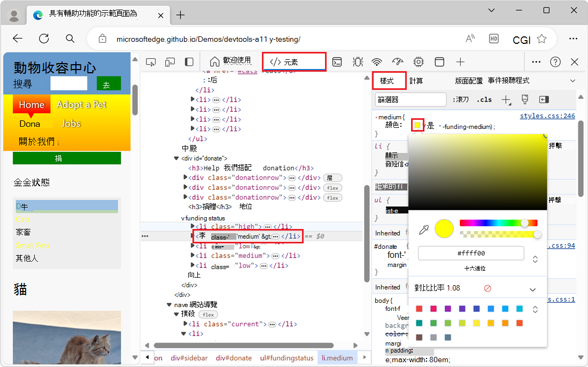Toggle contrast ratio details section

[x=532, y=289]
